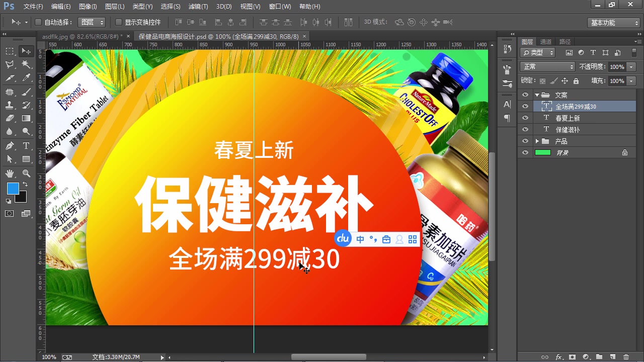Enable the 自动选择 checkbox
644x362 pixels.
click(x=38, y=22)
